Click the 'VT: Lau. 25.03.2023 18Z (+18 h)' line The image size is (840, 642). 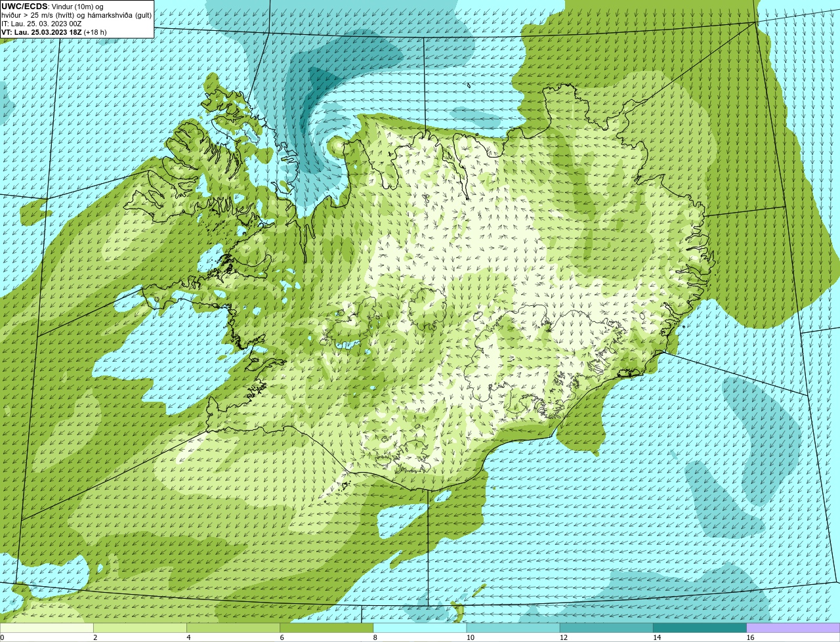point(54,32)
